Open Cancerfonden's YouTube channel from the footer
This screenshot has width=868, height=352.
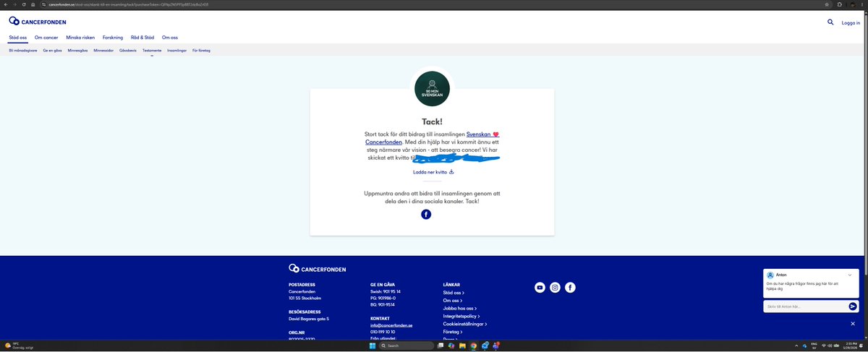540,288
